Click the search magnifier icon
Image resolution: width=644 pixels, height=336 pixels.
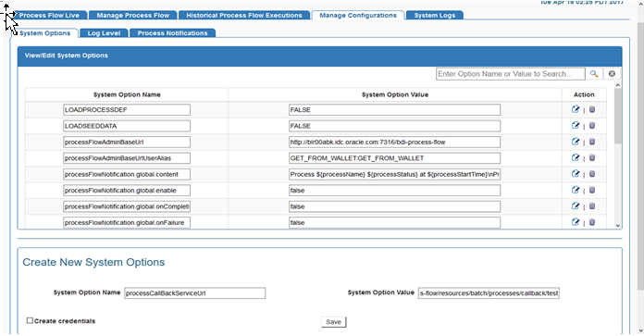tap(594, 73)
